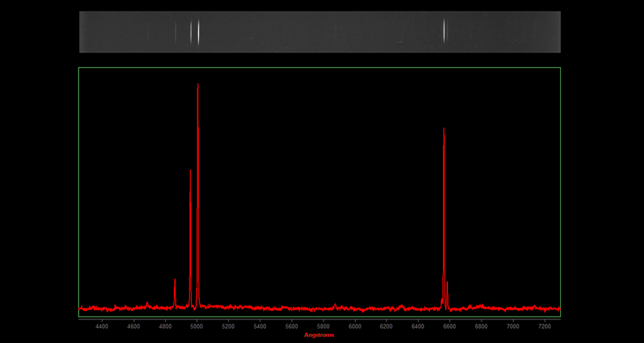Click the small bump near 5880 Angstroms
Viewport: 644px width, 343px height.
335,305
